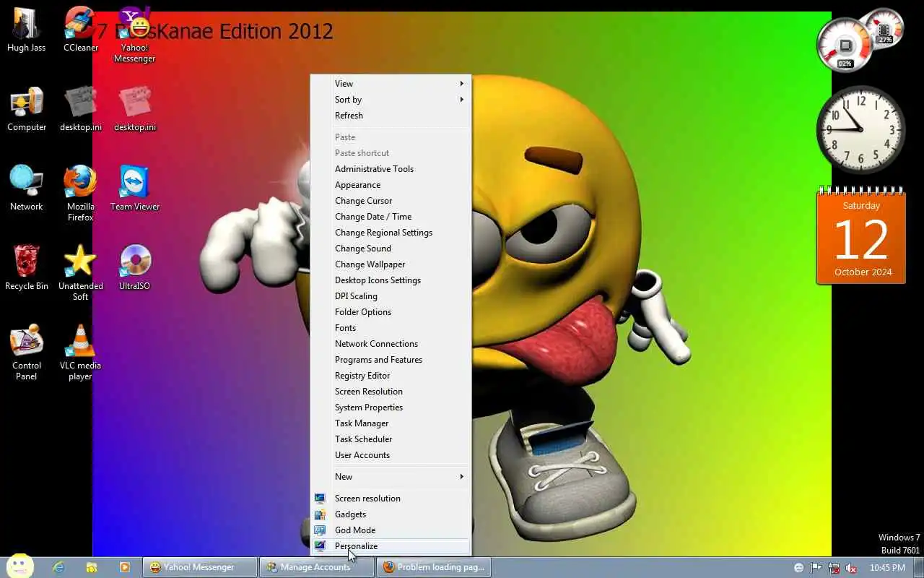
Task: Select Appearance in the context menu
Action: pos(391,185)
